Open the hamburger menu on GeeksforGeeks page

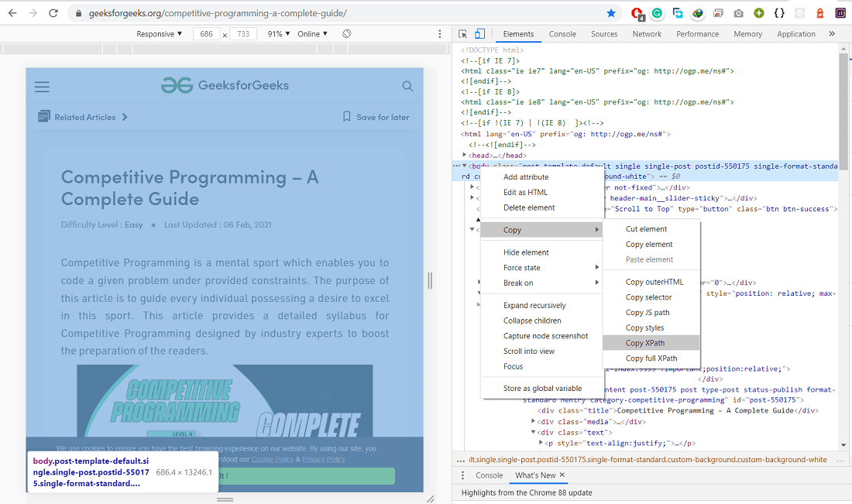click(42, 87)
